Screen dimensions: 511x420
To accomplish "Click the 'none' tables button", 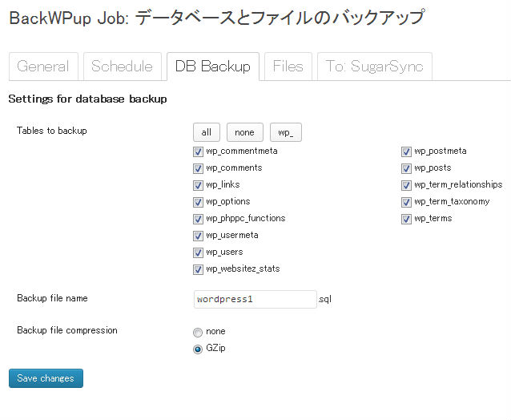I will (245, 132).
